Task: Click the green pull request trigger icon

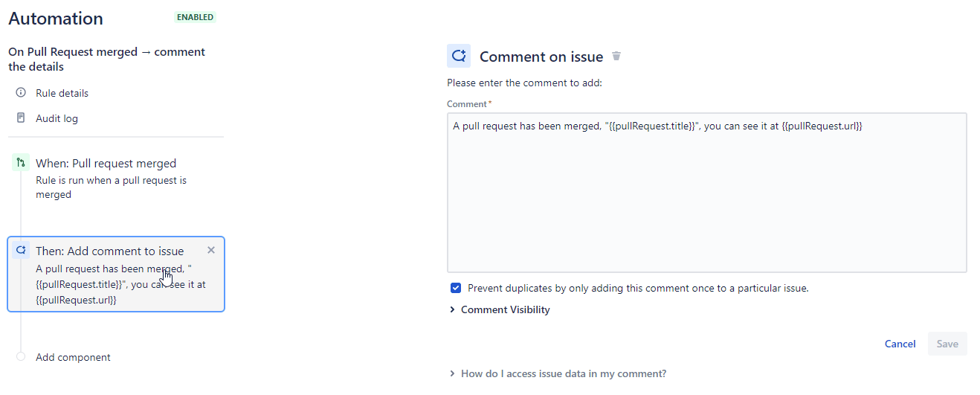Action: pyautogui.click(x=21, y=163)
